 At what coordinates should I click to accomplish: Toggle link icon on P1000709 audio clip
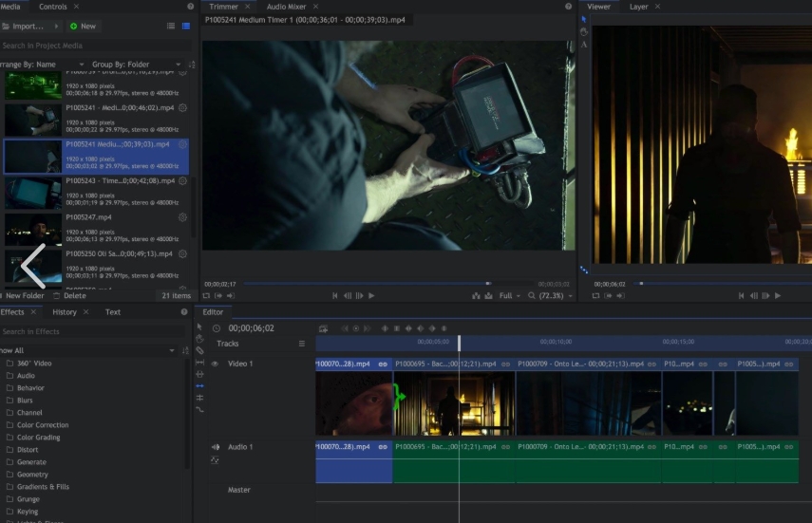click(652, 447)
